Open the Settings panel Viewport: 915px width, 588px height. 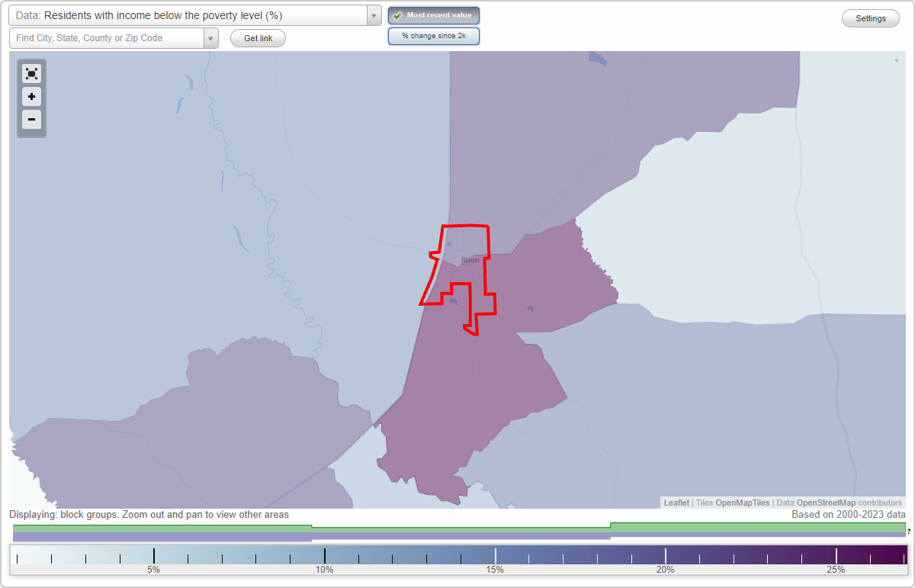coord(870,18)
